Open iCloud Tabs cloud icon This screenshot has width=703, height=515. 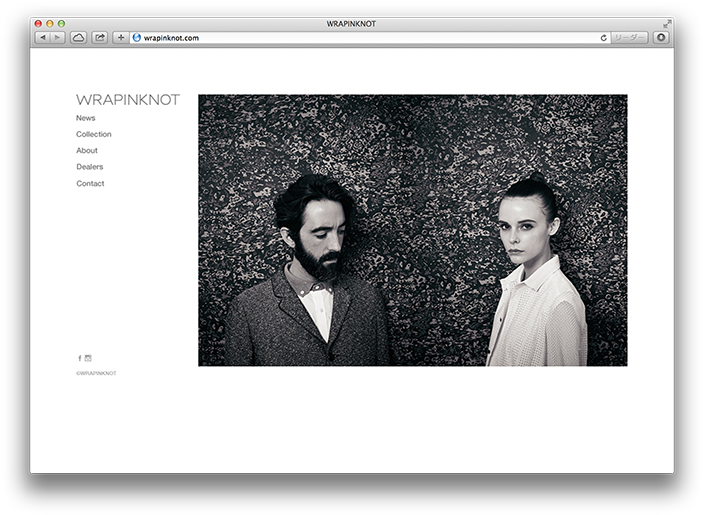click(x=78, y=37)
